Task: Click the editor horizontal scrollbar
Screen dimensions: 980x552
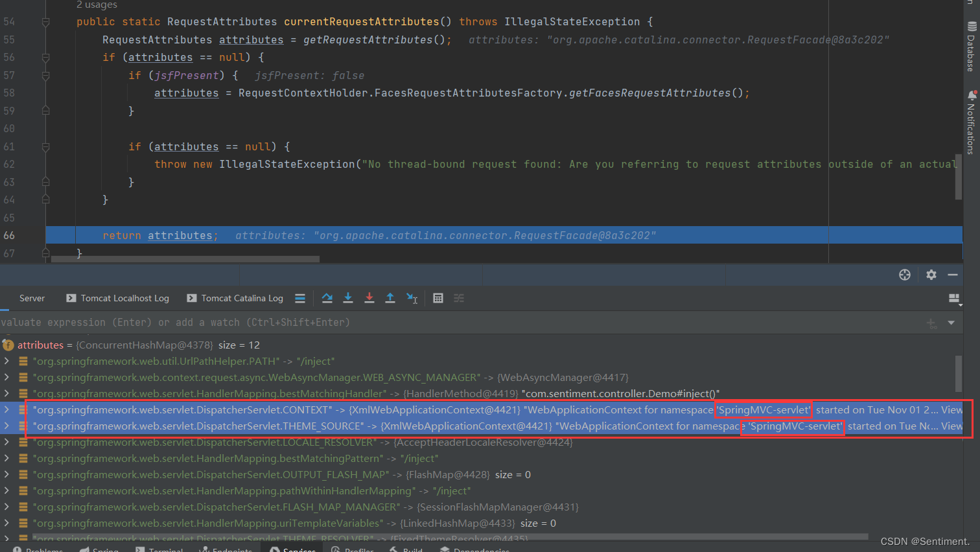Action: pos(185,259)
